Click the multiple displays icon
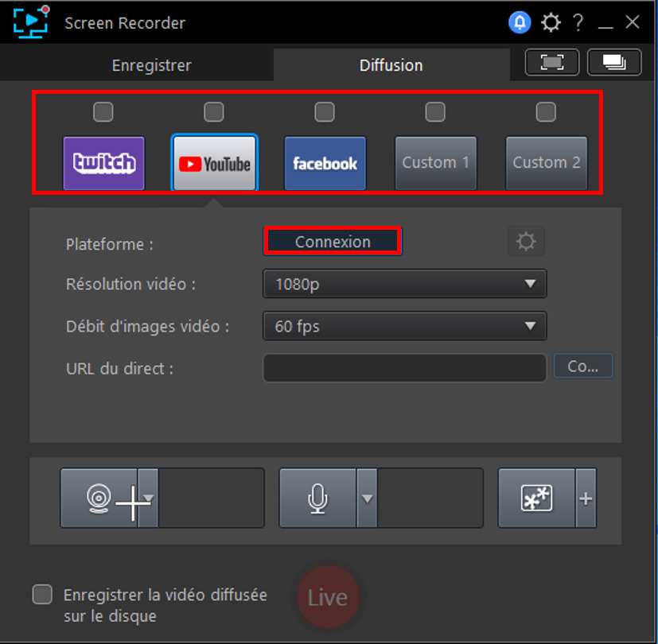Image resolution: width=658 pixels, height=644 pixels. pyautogui.click(x=613, y=62)
